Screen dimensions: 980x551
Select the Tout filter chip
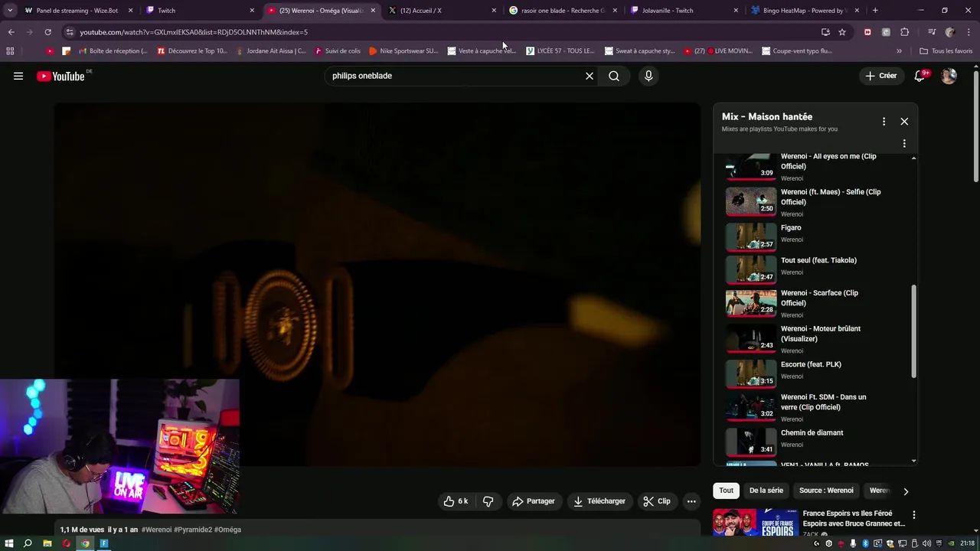click(726, 491)
